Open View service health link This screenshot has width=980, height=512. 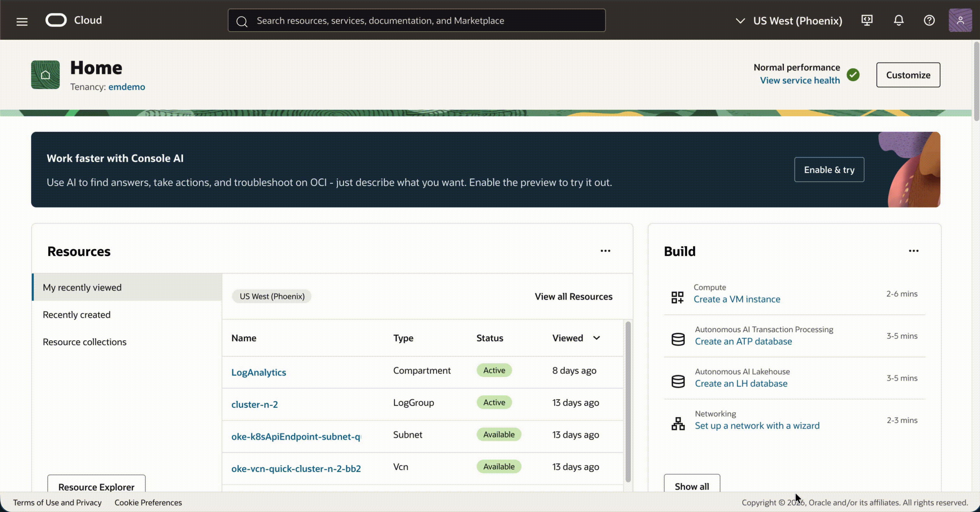tap(800, 80)
